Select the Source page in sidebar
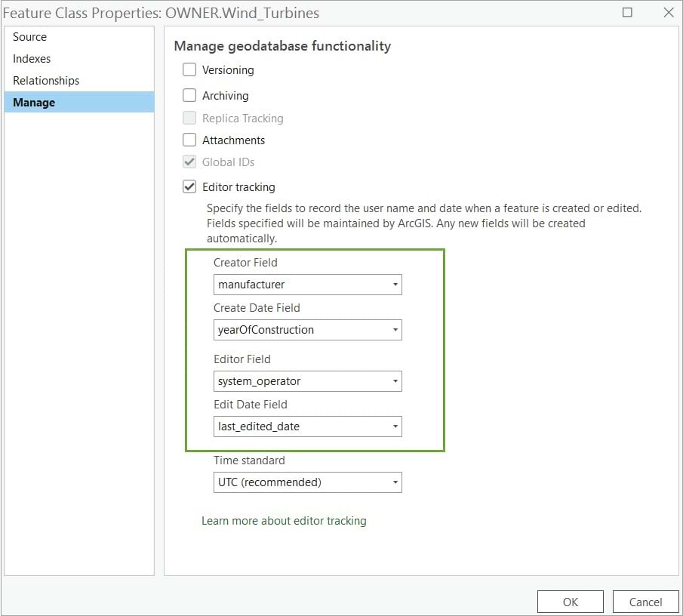Image resolution: width=683 pixels, height=616 pixels. [x=29, y=36]
